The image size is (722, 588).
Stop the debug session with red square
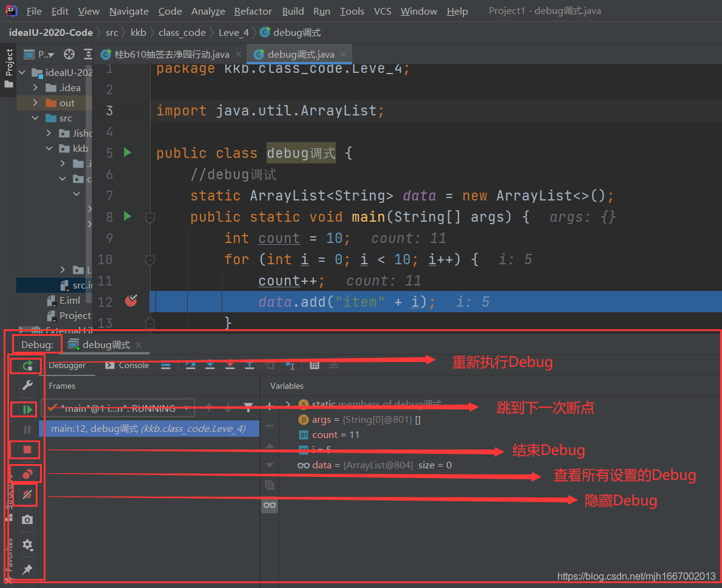point(27,450)
